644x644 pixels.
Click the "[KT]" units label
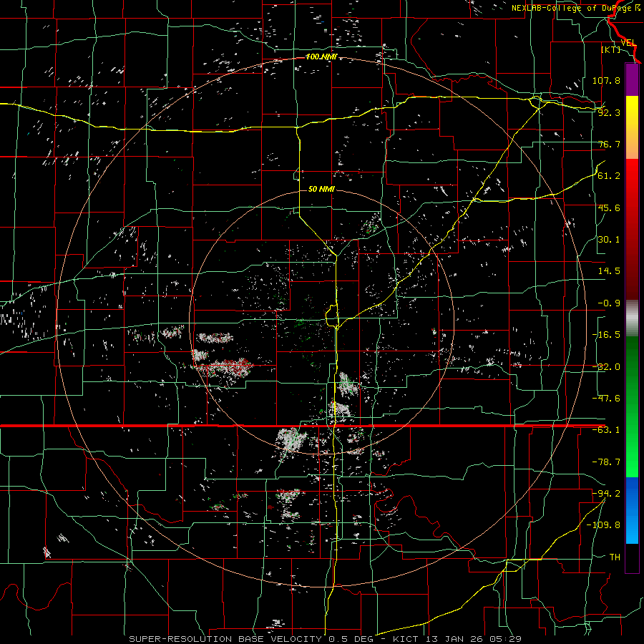point(611,49)
